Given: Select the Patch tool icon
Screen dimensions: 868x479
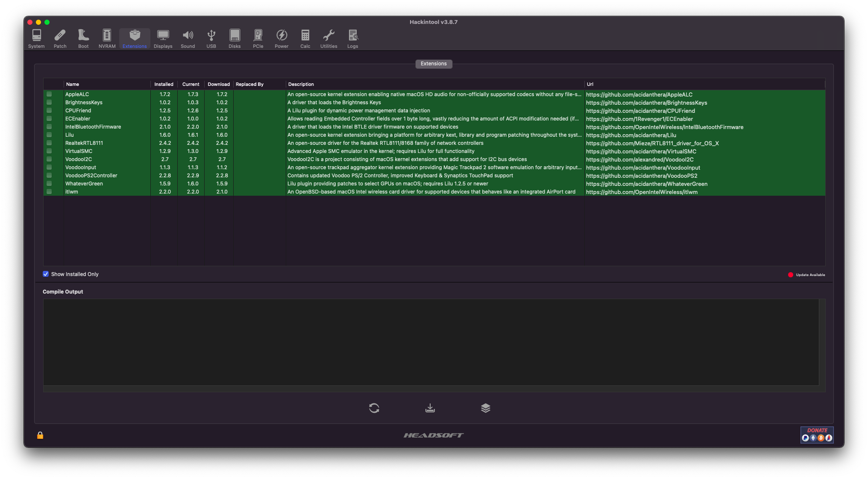Looking at the screenshot, I should (x=60, y=38).
